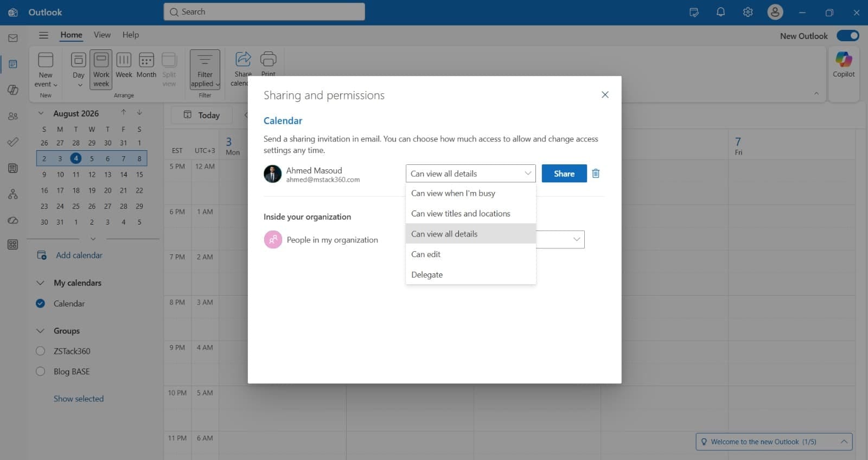Open To Do checkmark icon in sidebar
The image size is (868, 460).
point(13,142)
